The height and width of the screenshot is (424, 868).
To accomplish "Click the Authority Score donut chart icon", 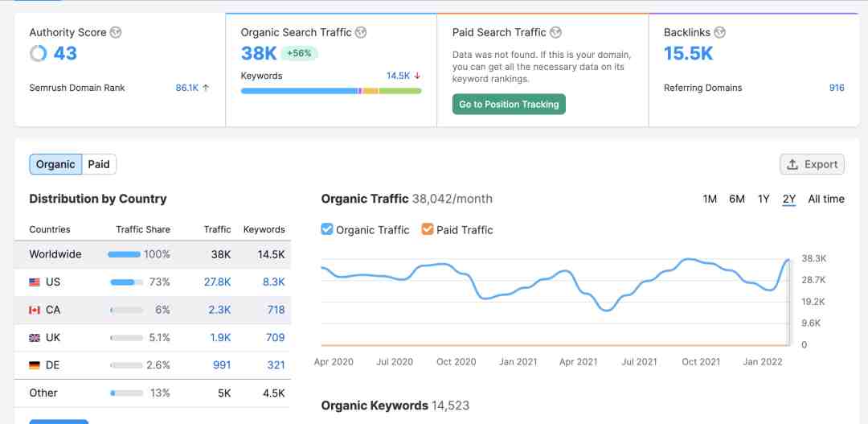I will pos(39,54).
